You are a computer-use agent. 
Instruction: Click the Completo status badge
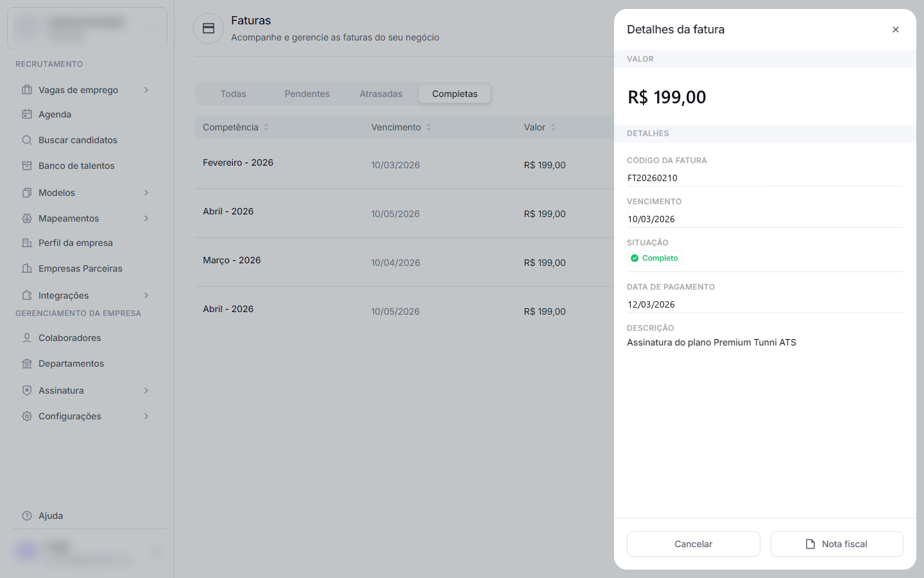[x=654, y=258]
